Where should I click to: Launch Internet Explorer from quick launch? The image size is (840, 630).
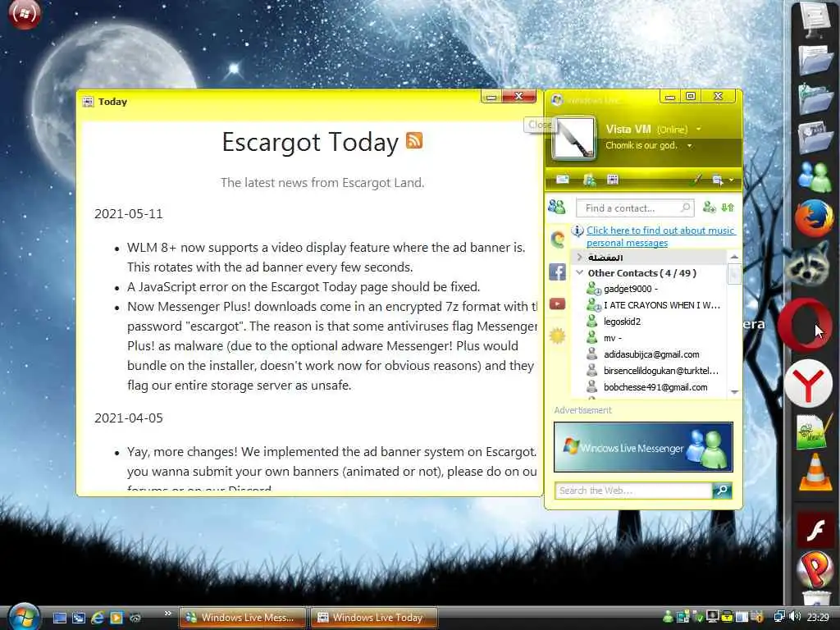(98, 618)
